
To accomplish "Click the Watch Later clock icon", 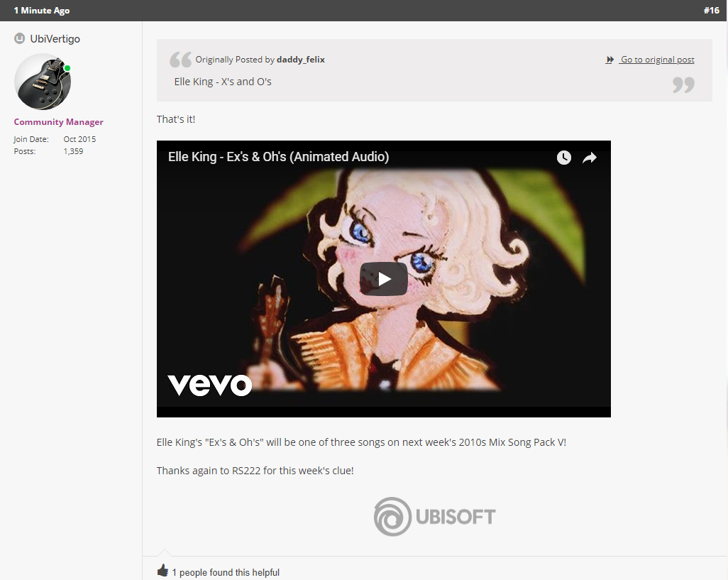I will pos(563,158).
